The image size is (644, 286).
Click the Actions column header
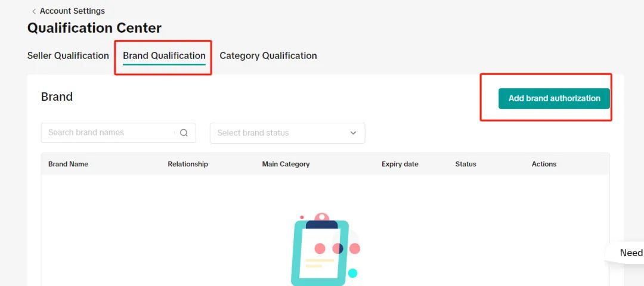pos(544,164)
